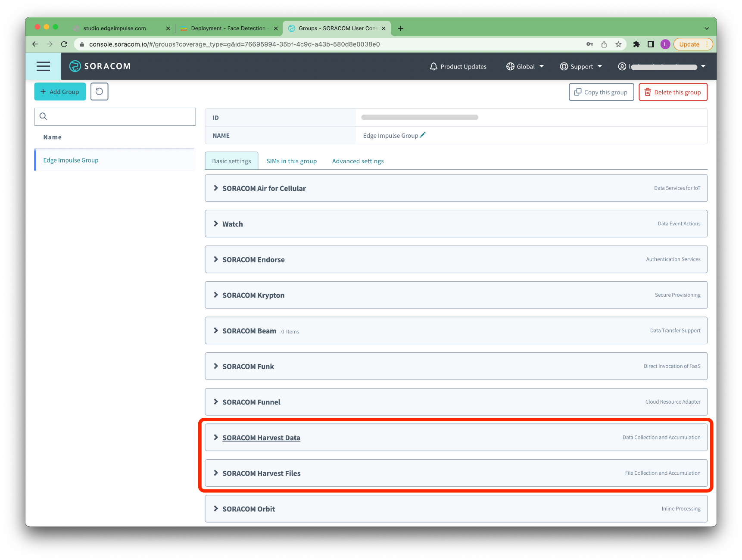Image resolution: width=742 pixels, height=560 pixels.
Task: Switch to Basic settings tab
Action: 231,161
